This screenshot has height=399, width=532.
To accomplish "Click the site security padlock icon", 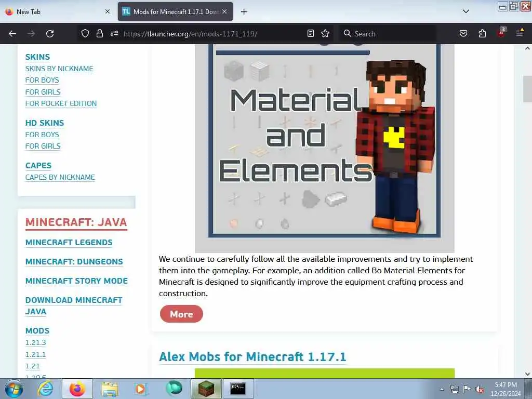I will (x=99, y=34).
